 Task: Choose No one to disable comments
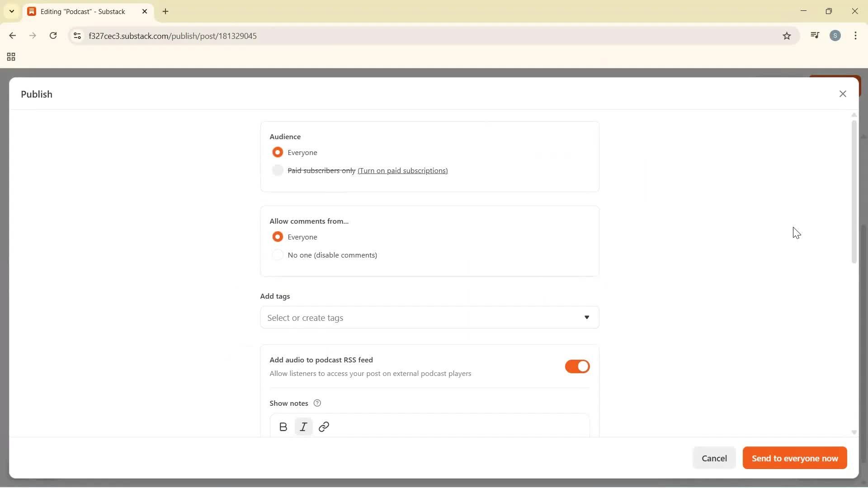[278, 255]
